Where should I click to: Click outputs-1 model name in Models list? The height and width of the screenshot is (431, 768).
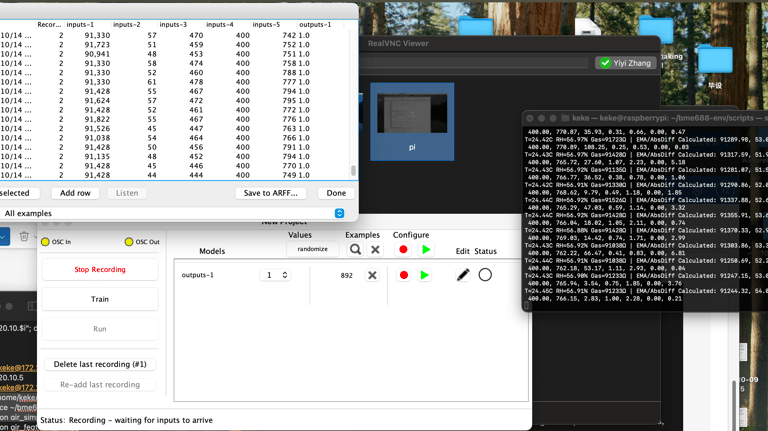[197, 275]
